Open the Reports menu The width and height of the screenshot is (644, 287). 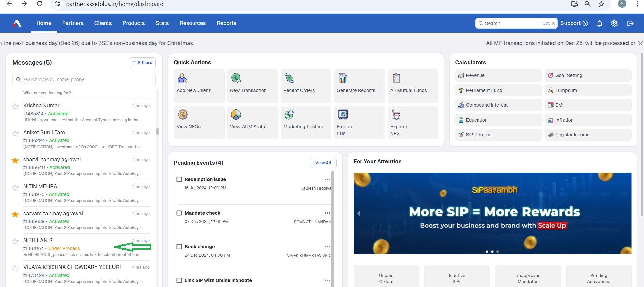(x=226, y=23)
